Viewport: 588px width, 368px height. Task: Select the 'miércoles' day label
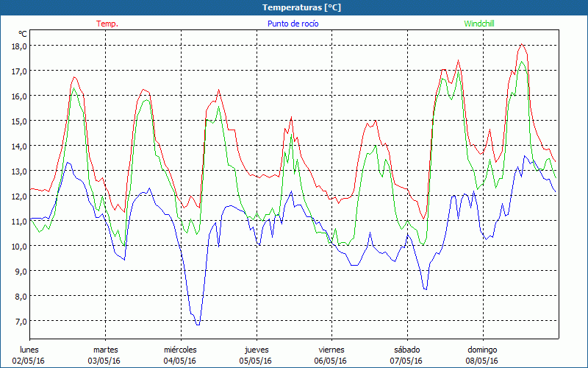point(180,350)
